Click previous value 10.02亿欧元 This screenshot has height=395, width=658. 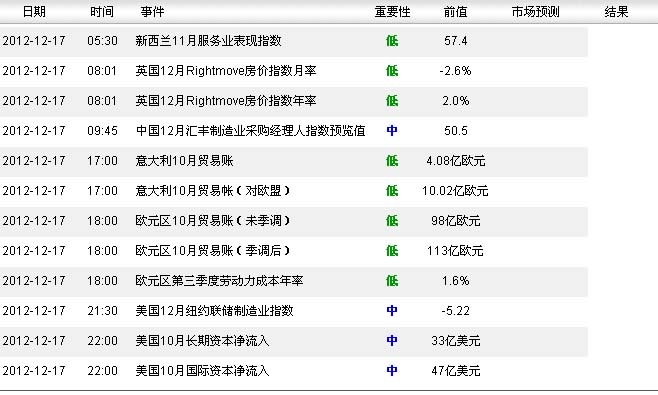click(455, 191)
